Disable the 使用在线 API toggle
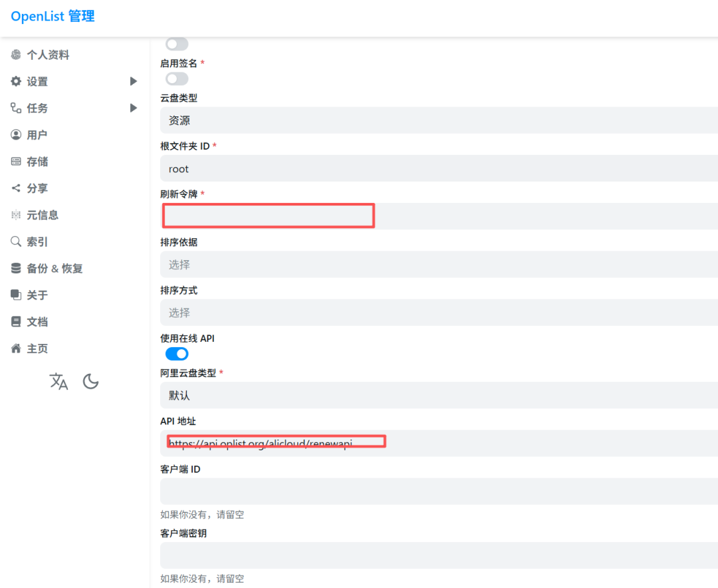This screenshot has width=718, height=588. click(176, 353)
